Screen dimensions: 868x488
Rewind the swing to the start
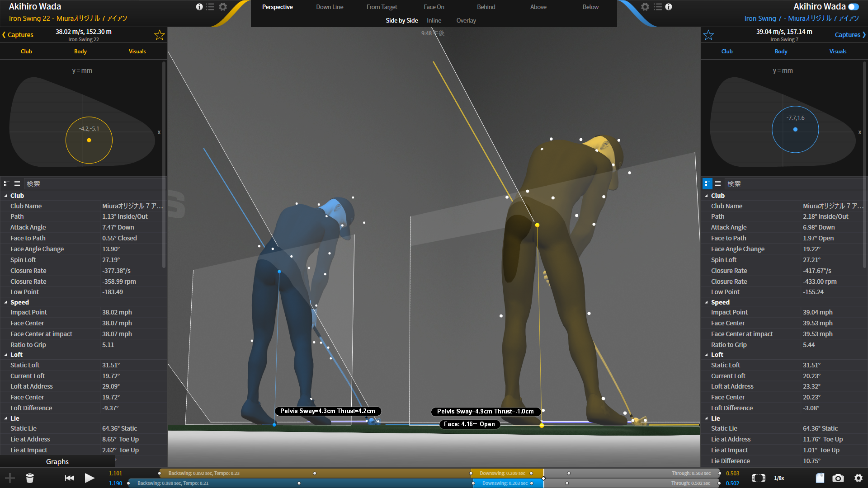tap(69, 478)
